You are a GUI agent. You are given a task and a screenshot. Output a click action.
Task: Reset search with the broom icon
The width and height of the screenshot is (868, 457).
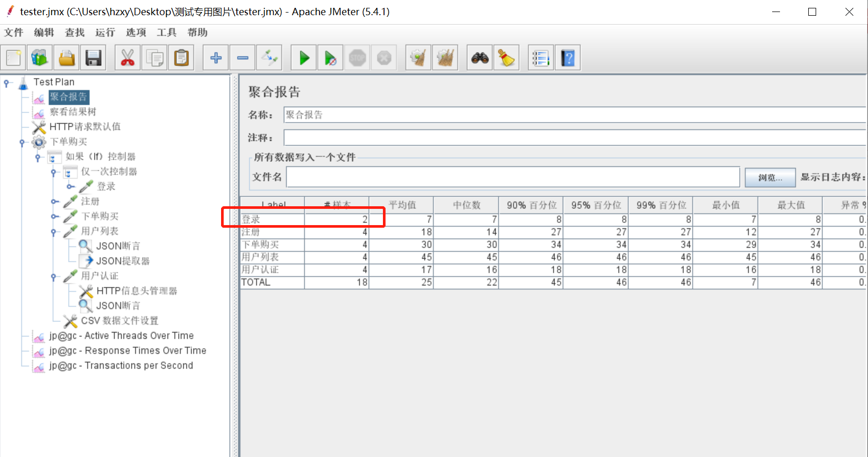click(507, 58)
